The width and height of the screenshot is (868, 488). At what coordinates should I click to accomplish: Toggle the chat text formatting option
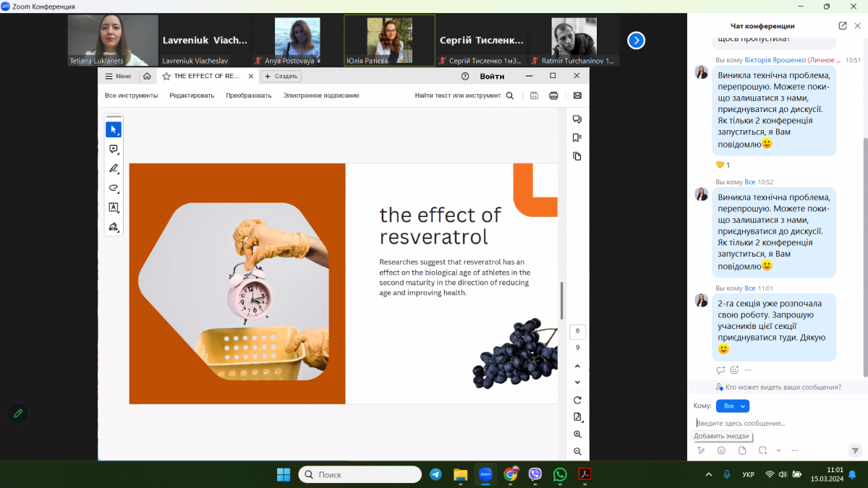(x=700, y=450)
